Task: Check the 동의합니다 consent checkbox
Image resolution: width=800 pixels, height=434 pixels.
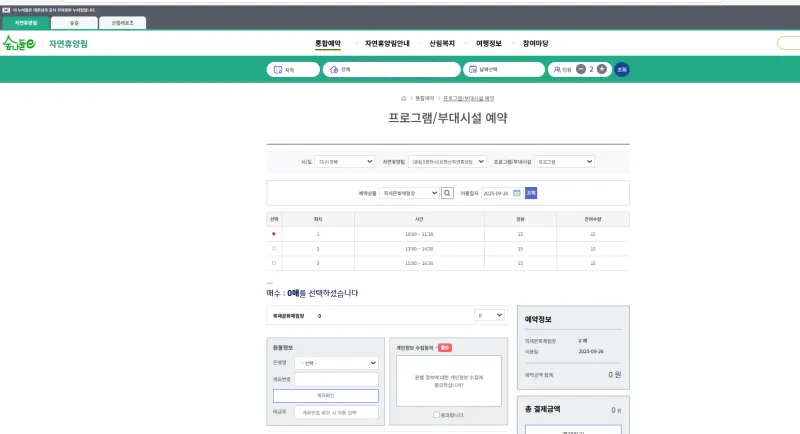Action: click(x=436, y=414)
